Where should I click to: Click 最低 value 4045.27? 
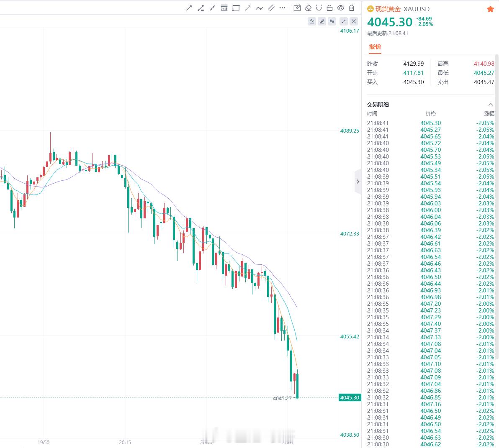pyautogui.click(x=484, y=73)
